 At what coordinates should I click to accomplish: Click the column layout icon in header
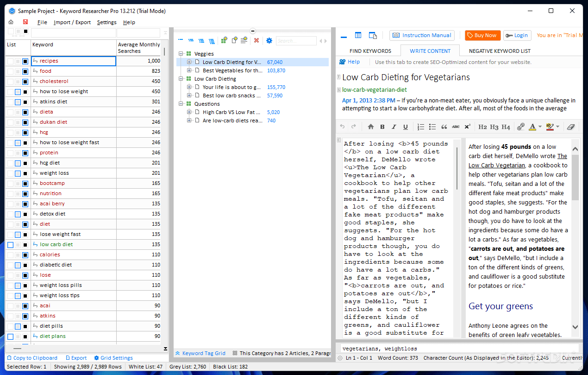(358, 35)
